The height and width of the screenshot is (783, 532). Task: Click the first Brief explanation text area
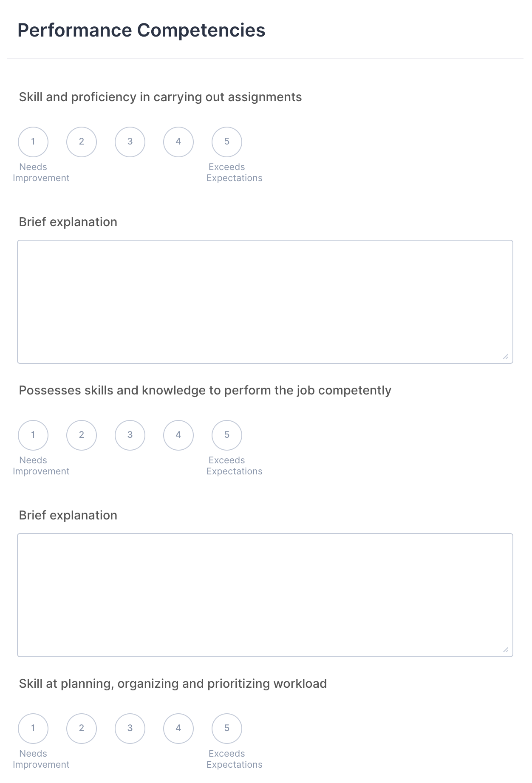pyautogui.click(x=265, y=302)
